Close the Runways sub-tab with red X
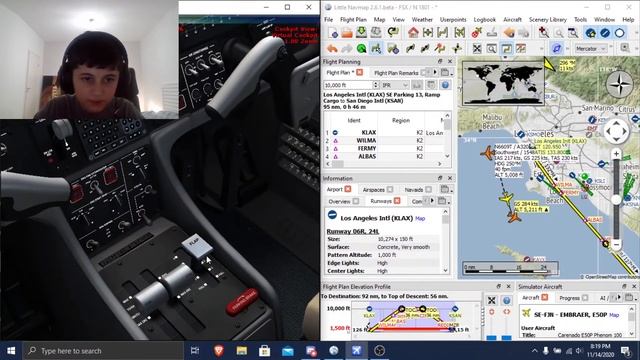Screen dimensions: 640x360 [x=397, y=201]
